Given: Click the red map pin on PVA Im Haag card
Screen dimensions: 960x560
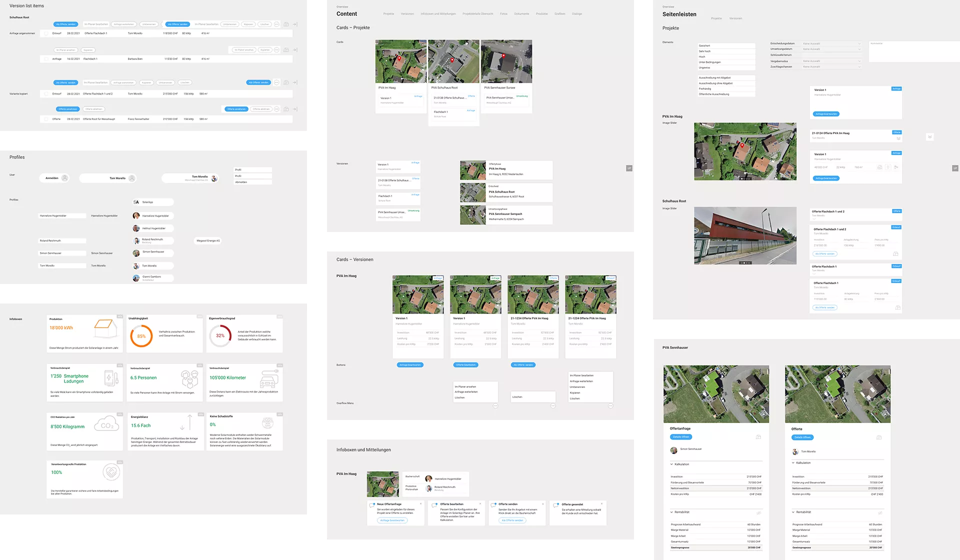Looking at the screenshot, I should pos(399,58).
